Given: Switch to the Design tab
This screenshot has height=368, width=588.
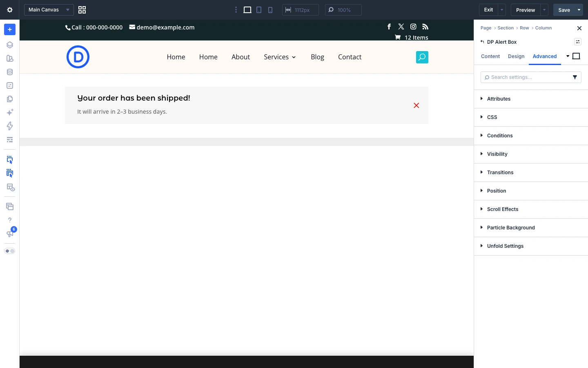Looking at the screenshot, I should click(516, 56).
